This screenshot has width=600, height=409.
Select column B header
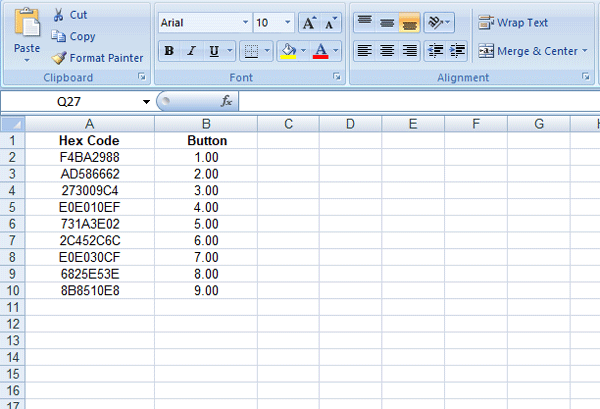(x=206, y=124)
